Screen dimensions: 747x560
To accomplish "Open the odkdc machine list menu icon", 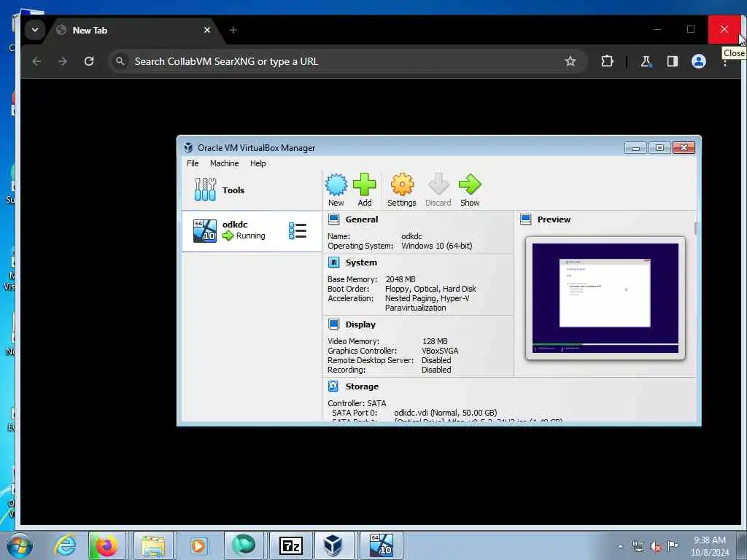I will click(298, 231).
